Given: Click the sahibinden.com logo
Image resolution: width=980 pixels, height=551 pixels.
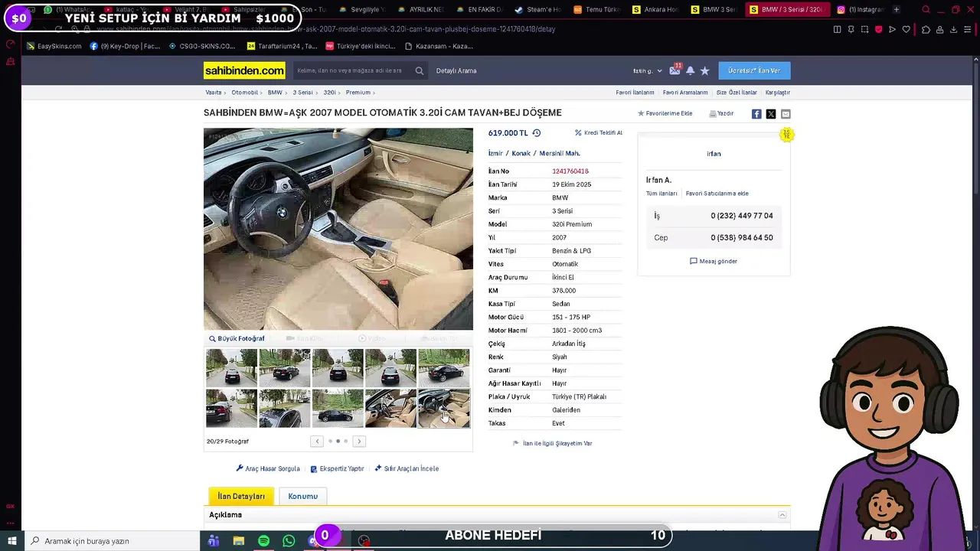Looking at the screenshot, I should click(x=244, y=70).
